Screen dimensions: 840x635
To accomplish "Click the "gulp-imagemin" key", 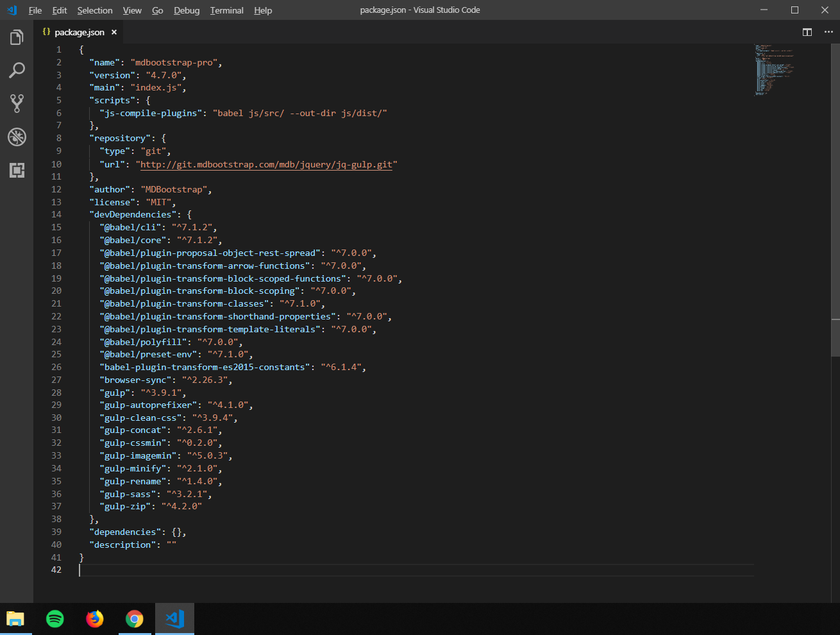I will [138, 456].
